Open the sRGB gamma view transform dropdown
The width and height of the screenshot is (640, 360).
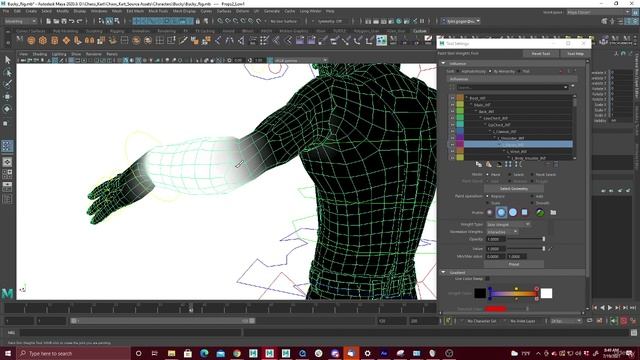point(299,60)
